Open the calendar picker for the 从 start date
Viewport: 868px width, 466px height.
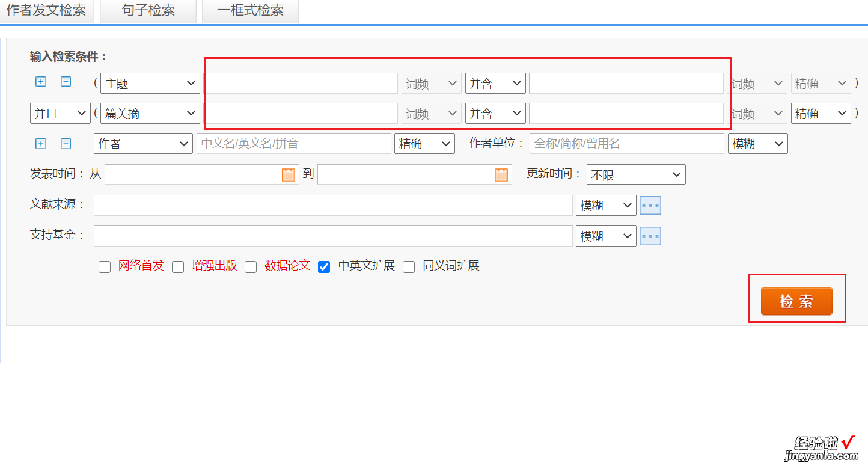point(289,174)
